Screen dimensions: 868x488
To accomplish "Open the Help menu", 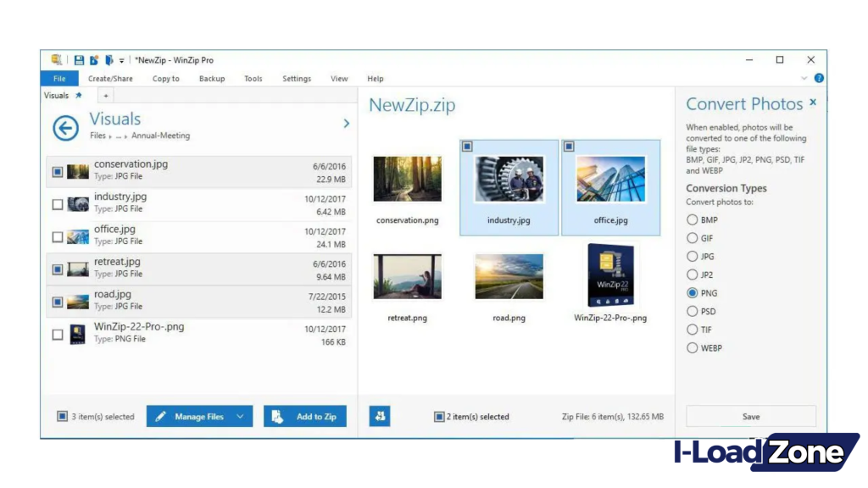I will pos(375,79).
